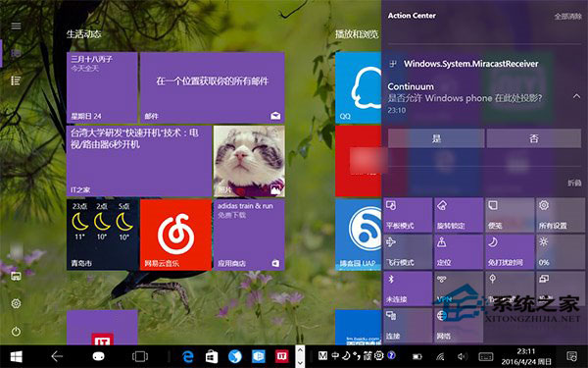Open the 邮件 mail tile
The height and width of the screenshot is (368, 588).
click(213, 87)
